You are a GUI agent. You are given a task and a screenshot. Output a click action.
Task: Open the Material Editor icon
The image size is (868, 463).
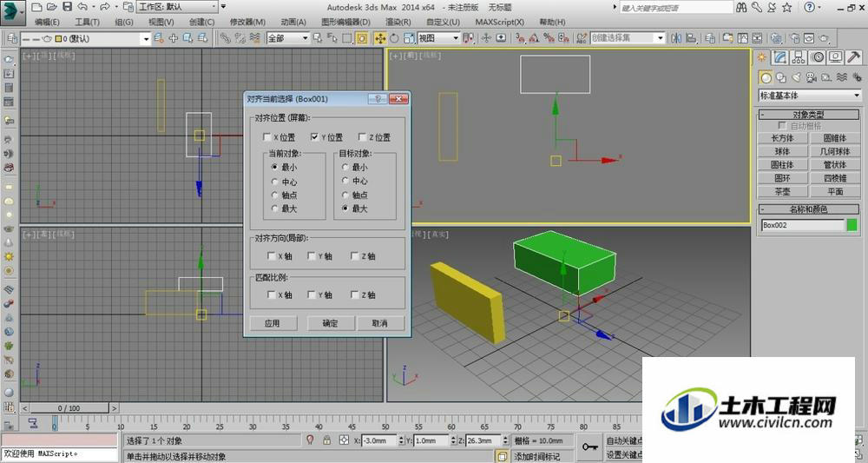(777, 38)
